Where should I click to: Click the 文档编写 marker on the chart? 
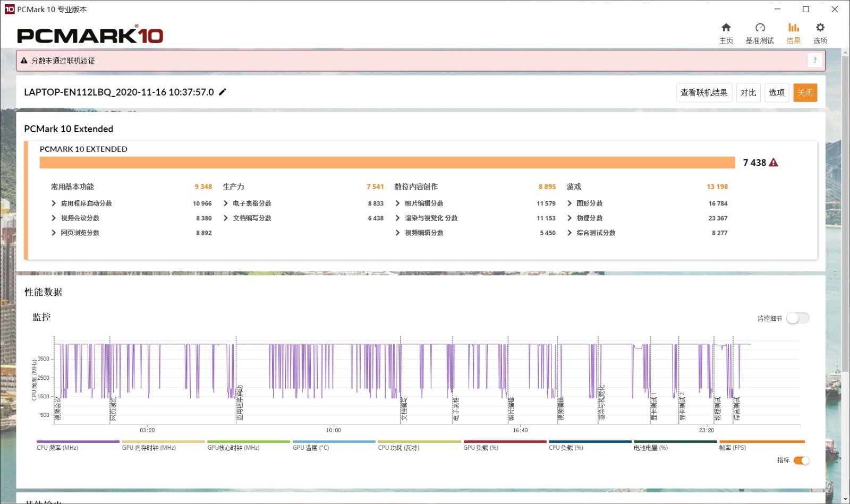[x=404, y=409]
